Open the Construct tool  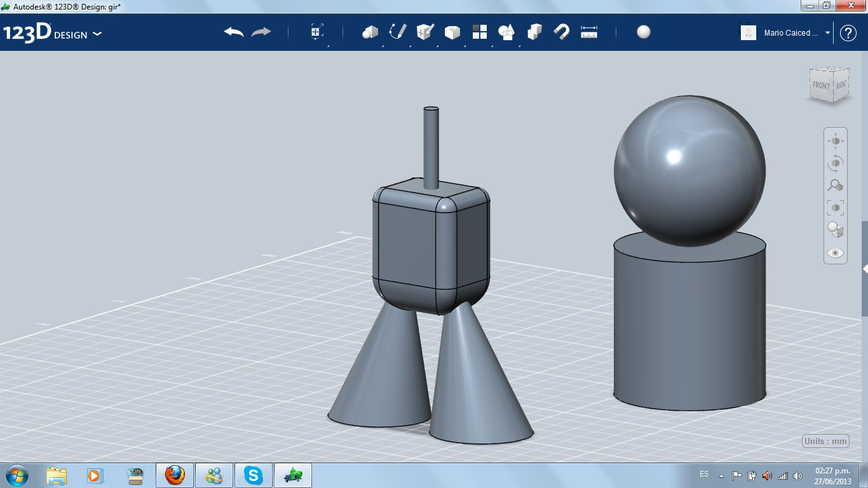[x=425, y=32]
